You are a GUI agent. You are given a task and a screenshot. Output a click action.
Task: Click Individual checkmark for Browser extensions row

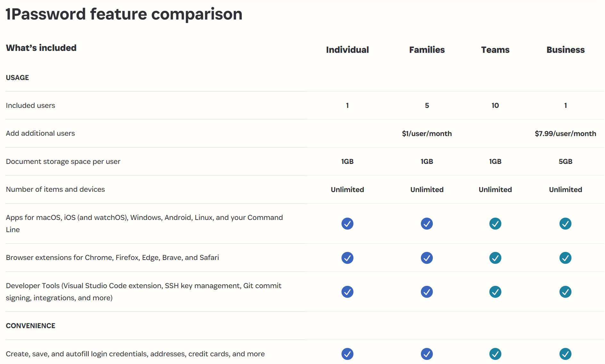[347, 258]
